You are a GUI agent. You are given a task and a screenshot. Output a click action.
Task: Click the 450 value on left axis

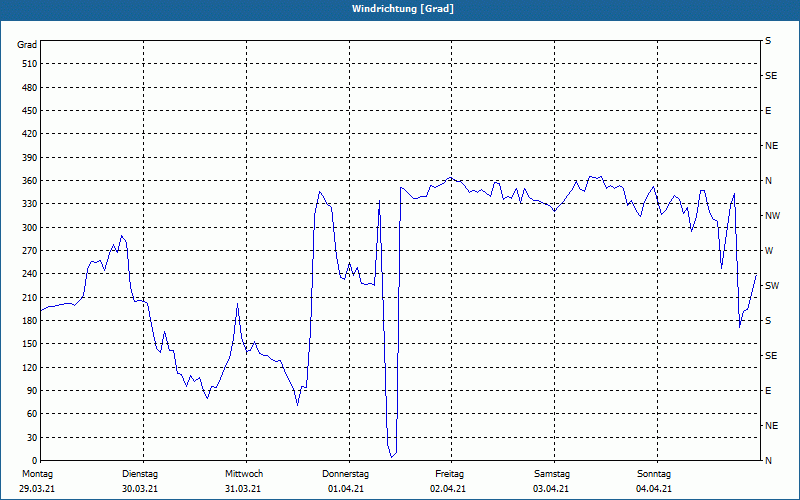tap(30, 111)
